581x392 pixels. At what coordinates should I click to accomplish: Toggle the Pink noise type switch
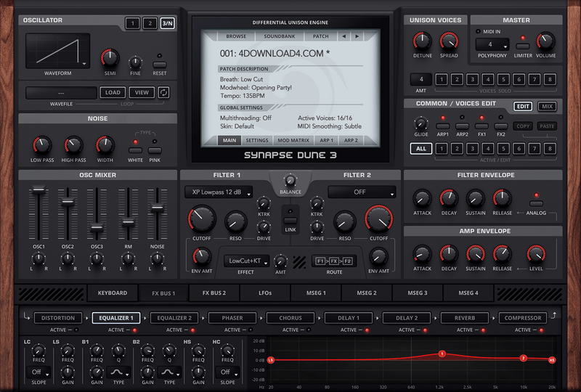pos(155,150)
